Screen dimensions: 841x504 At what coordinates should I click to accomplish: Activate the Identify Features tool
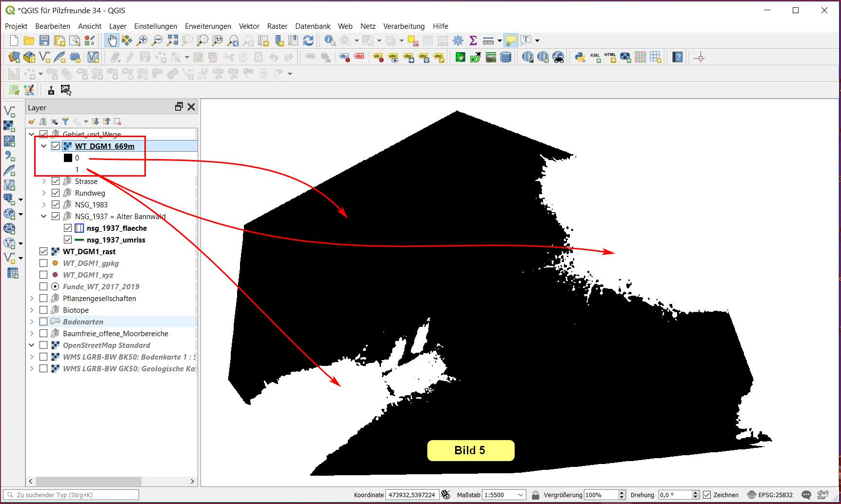[x=330, y=40]
